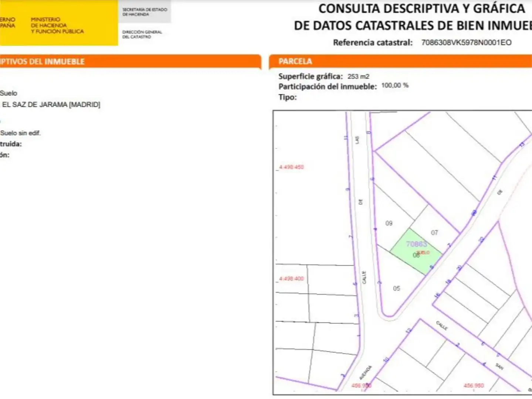The image size is (532, 399).
Task: Click "EL SAZ DE JARAMA [MADRID]" location
Action: point(51,105)
